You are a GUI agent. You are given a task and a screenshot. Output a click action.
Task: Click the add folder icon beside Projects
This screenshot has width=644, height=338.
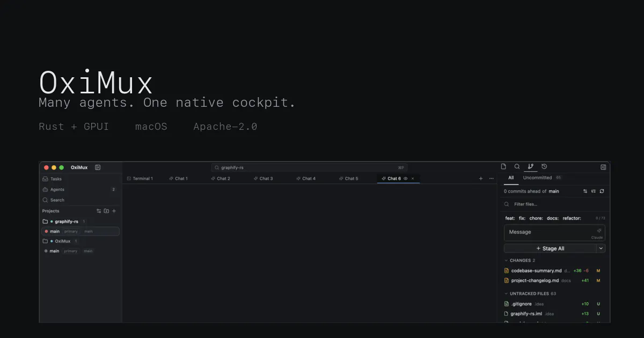pyautogui.click(x=106, y=211)
